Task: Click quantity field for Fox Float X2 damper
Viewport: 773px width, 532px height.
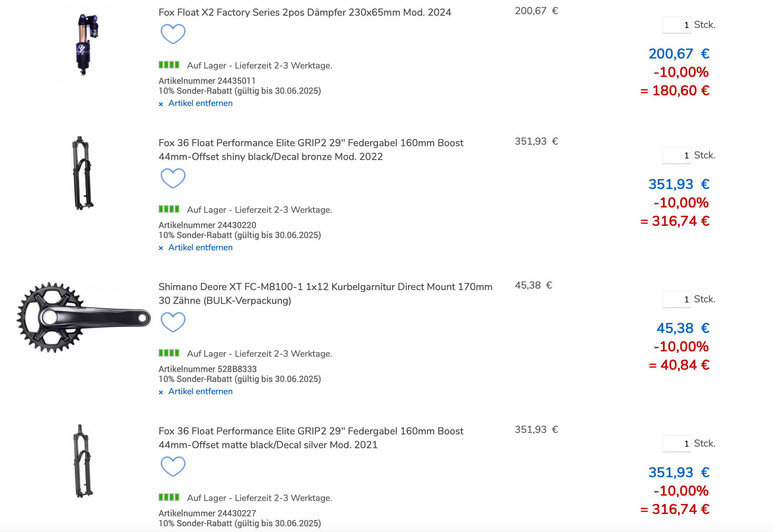Action: point(676,25)
